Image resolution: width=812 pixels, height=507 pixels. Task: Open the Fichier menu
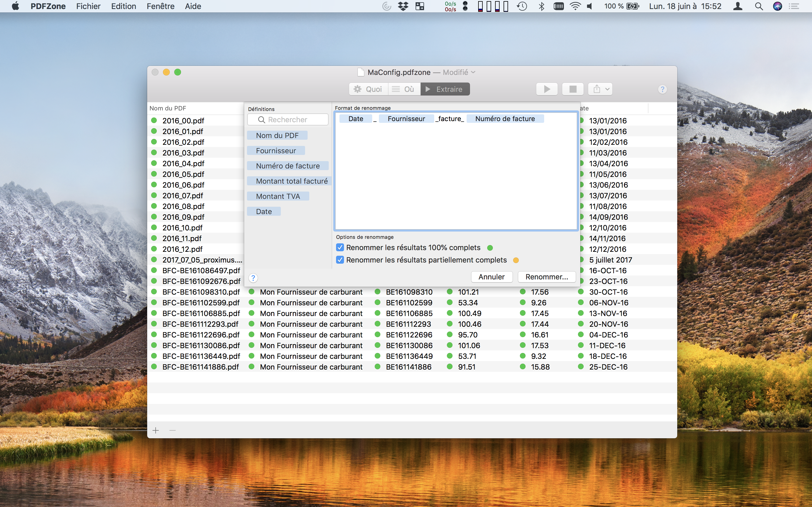tap(88, 6)
